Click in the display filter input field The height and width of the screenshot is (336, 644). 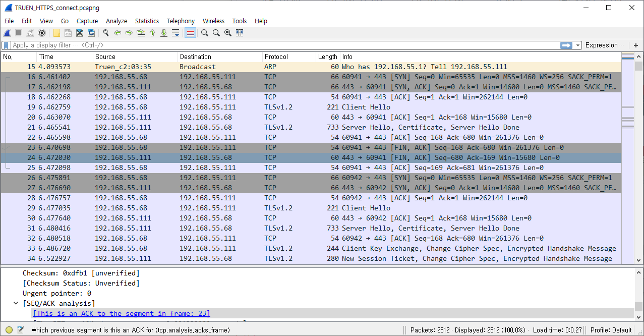coord(285,45)
